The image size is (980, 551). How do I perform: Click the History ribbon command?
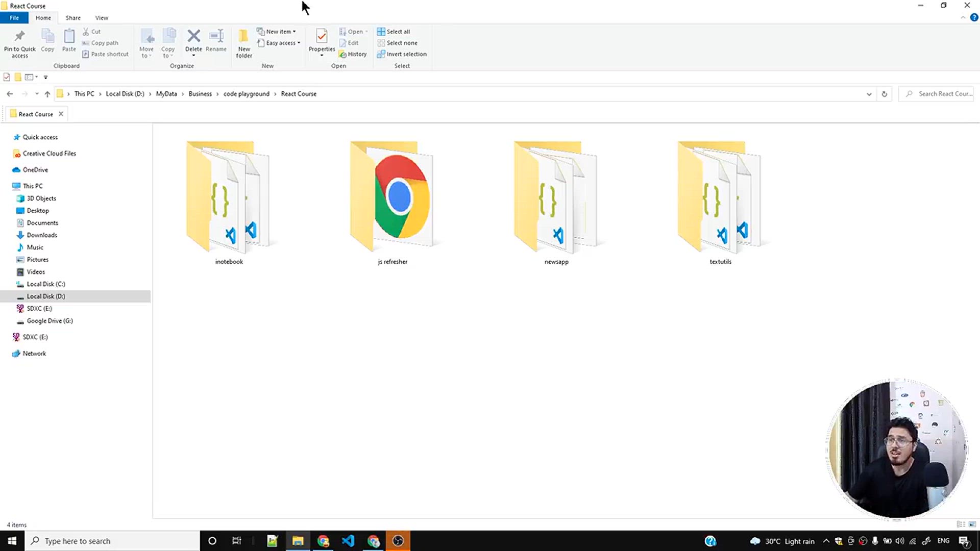click(x=353, y=54)
